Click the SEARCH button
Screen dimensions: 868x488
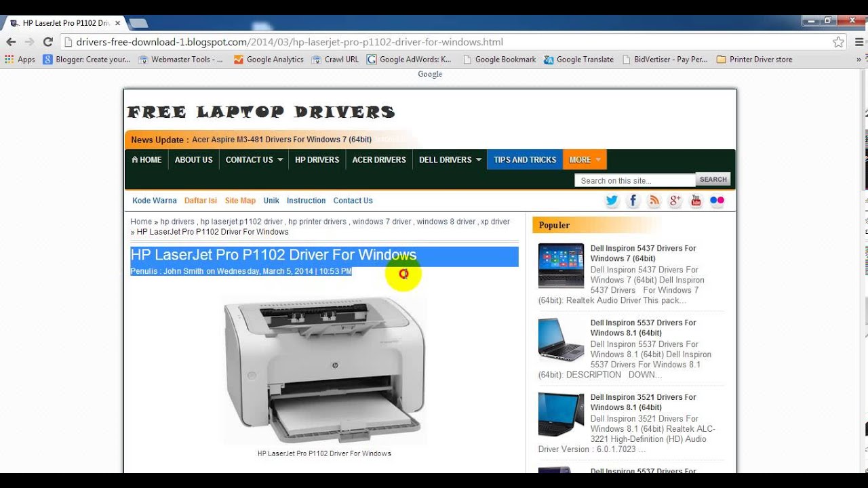pyautogui.click(x=713, y=180)
